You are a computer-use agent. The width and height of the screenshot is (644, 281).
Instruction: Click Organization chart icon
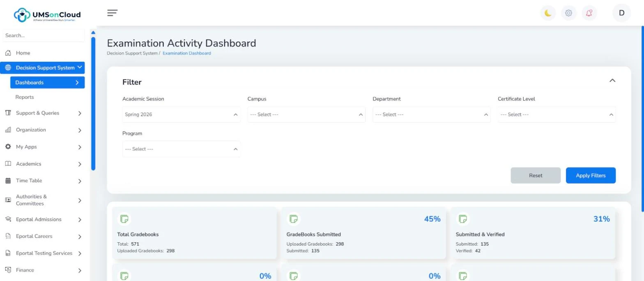coord(8,130)
